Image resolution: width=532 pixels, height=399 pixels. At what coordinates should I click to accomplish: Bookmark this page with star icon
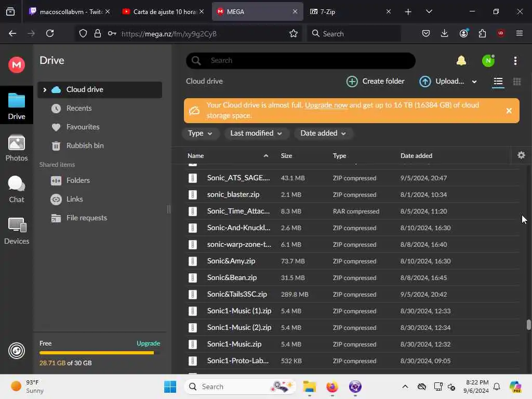pos(294,33)
